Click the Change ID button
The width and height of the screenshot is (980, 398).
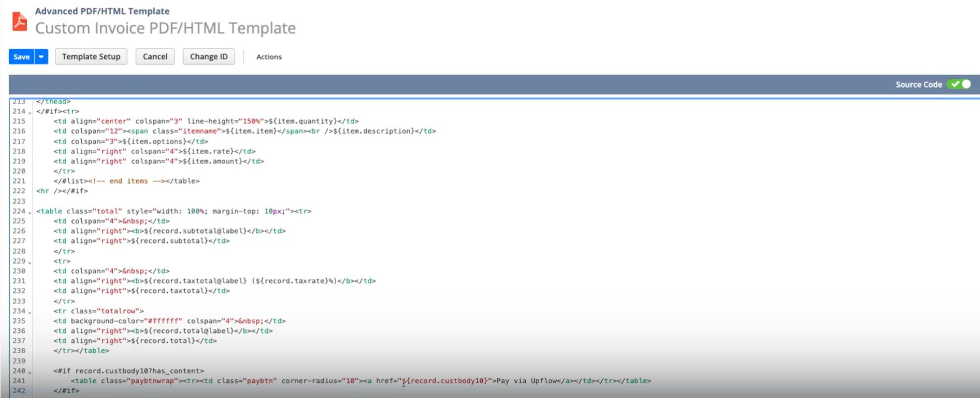pyautogui.click(x=209, y=57)
